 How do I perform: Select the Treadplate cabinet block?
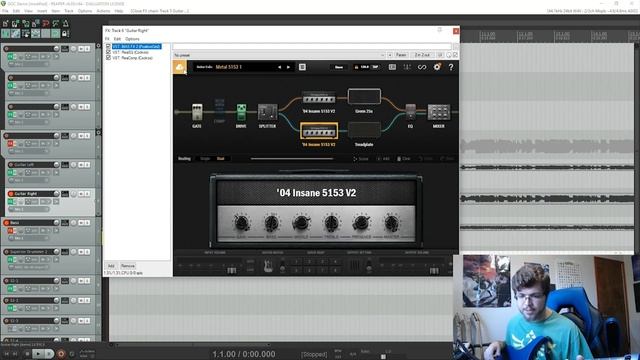(x=364, y=131)
